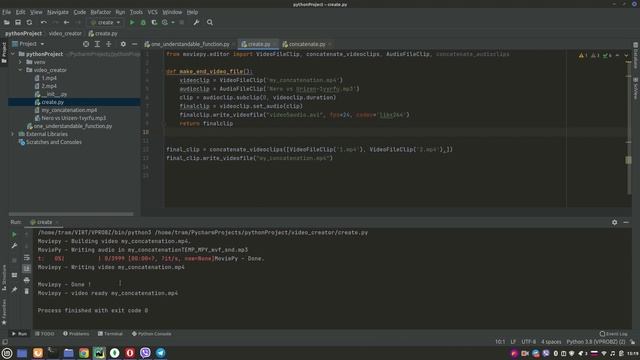The image size is (640, 360).
Task: Click the Open folder toolbar icon
Action: tap(7, 22)
